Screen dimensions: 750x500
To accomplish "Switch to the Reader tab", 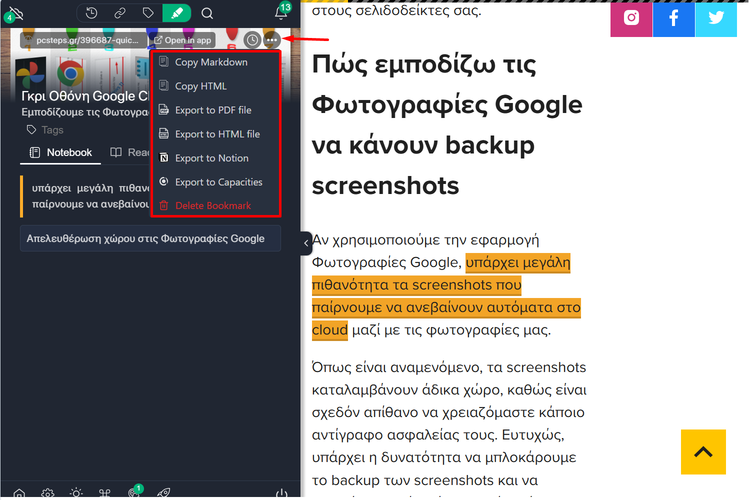I will tap(129, 153).
